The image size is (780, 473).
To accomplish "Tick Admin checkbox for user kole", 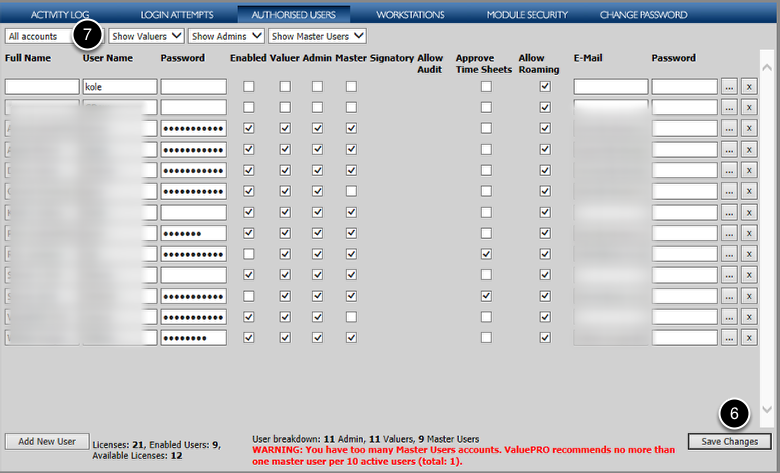I will click(x=317, y=87).
